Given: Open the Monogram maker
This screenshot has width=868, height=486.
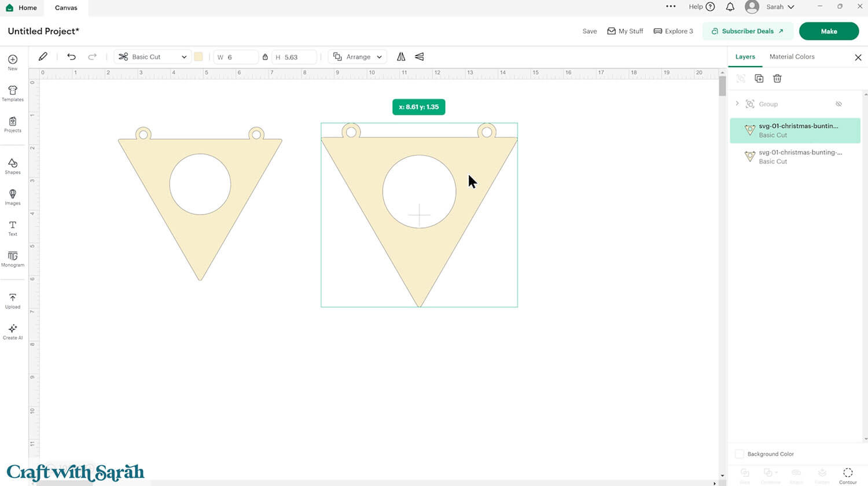Looking at the screenshot, I should pyautogui.click(x=12, y=259).
